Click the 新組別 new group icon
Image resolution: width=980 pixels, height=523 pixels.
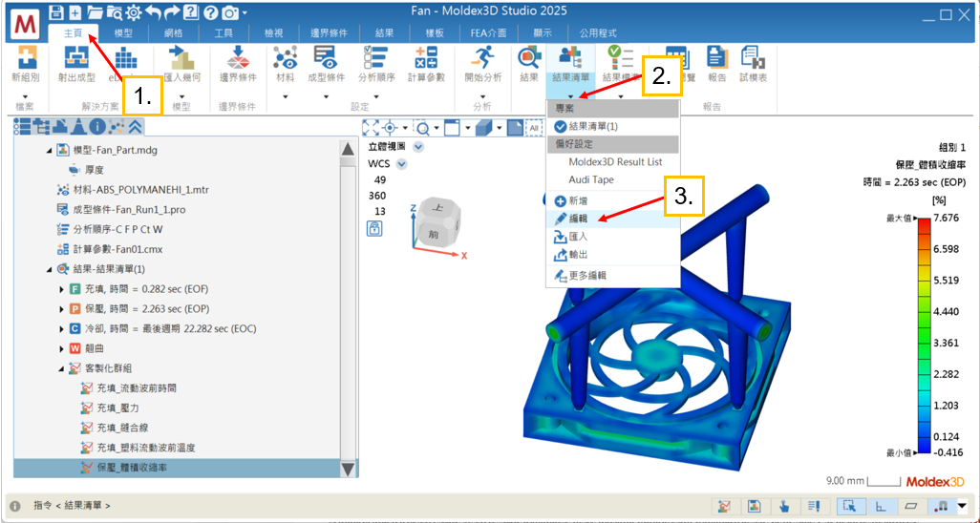26,57
